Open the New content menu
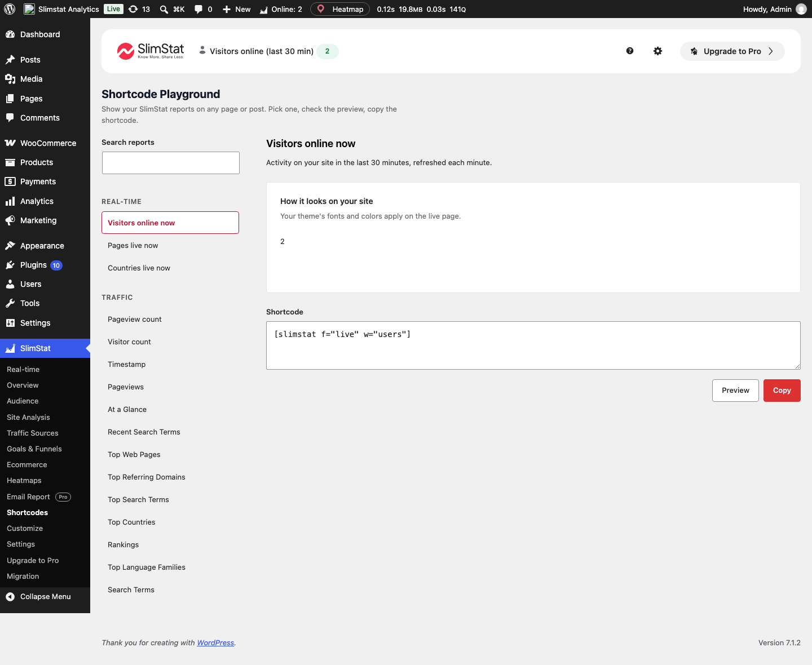The image size is (812, 665). click(x=236, y=9)
